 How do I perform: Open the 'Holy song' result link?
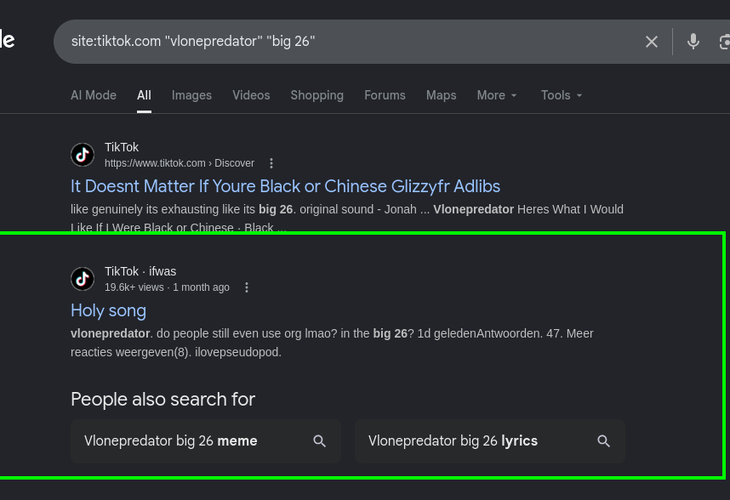[108, 311]
